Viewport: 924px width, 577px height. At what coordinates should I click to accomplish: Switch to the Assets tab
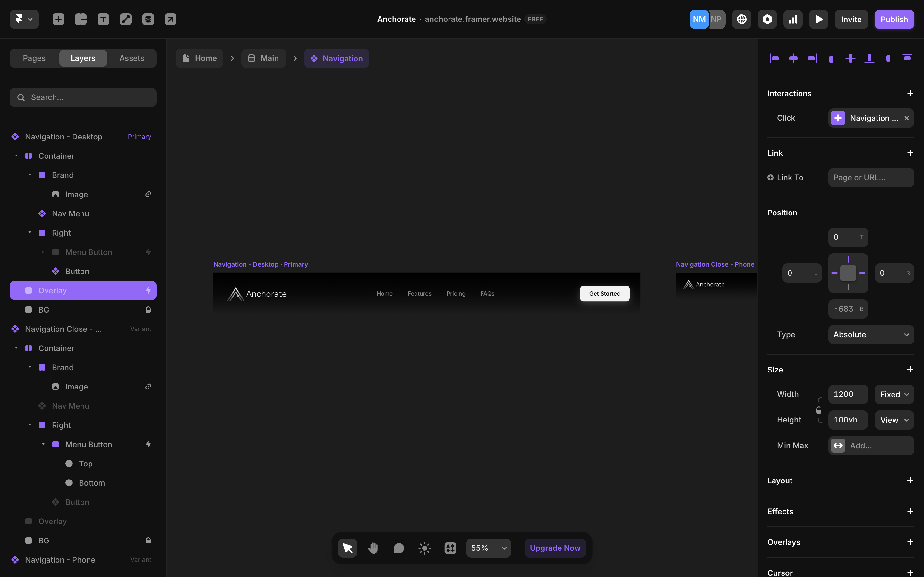tap(131, 58)
